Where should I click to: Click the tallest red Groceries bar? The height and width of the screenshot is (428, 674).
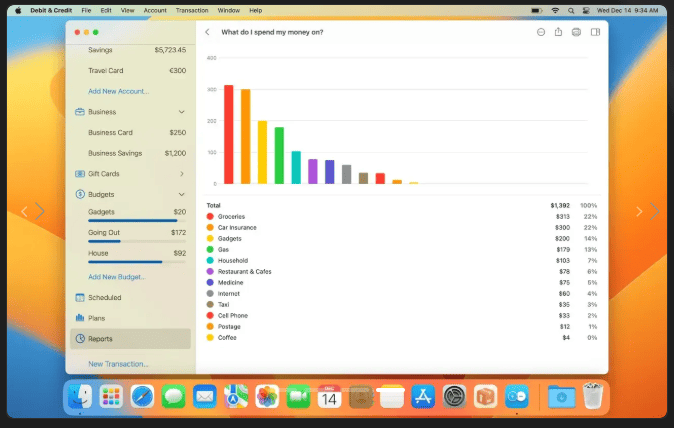coord(229,135)
